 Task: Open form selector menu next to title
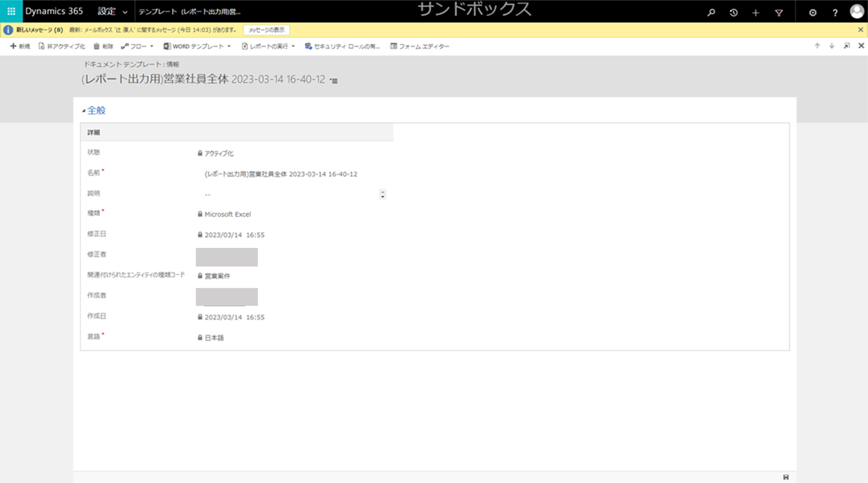click(x=334, y=80)
